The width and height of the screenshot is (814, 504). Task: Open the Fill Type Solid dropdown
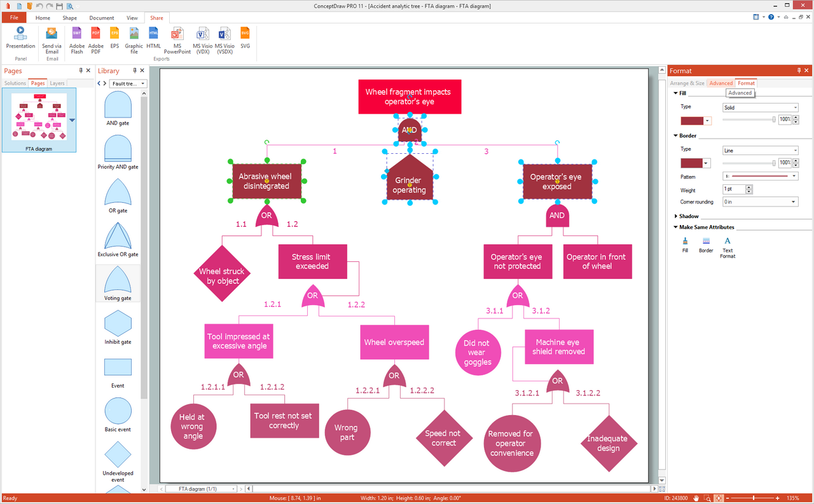(761, 107)
